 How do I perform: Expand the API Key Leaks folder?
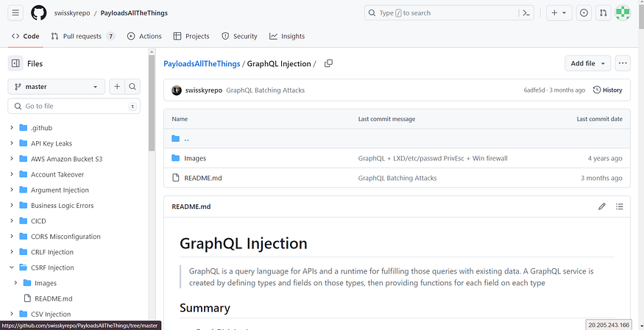[x=12, y=143]
